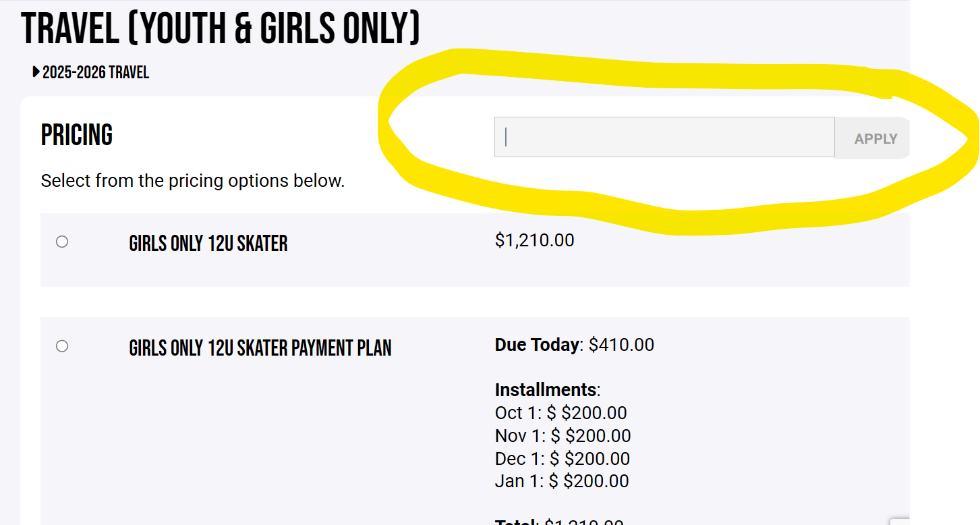Screen dimensions: 980x525
Task: Click the code input field beside Apply
Action: (664, 138)
